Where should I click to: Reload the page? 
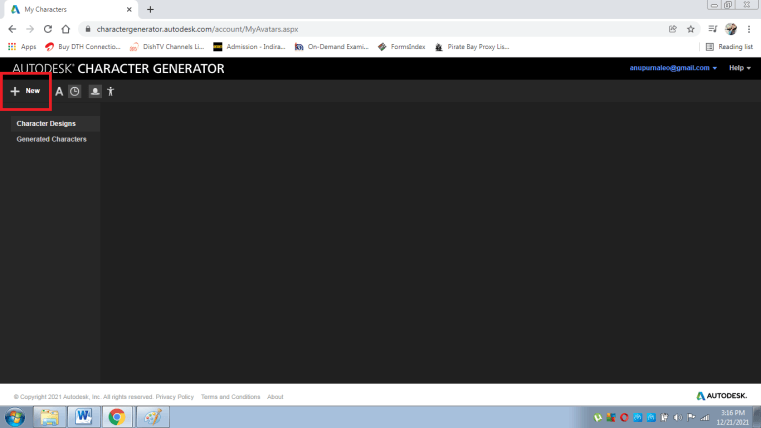(x=48, y=29)
